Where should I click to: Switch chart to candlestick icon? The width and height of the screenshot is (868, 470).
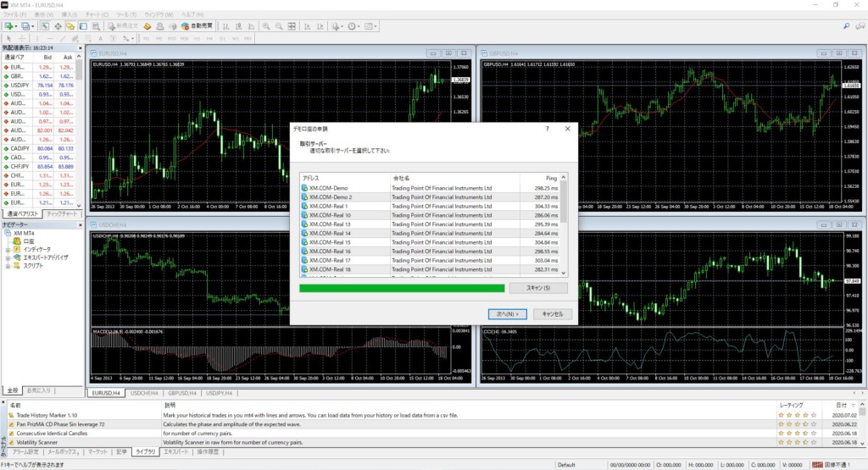(238, 26)
